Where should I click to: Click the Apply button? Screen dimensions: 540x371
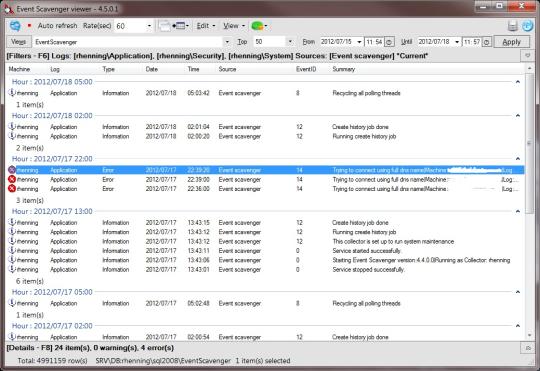click(511, 42)
